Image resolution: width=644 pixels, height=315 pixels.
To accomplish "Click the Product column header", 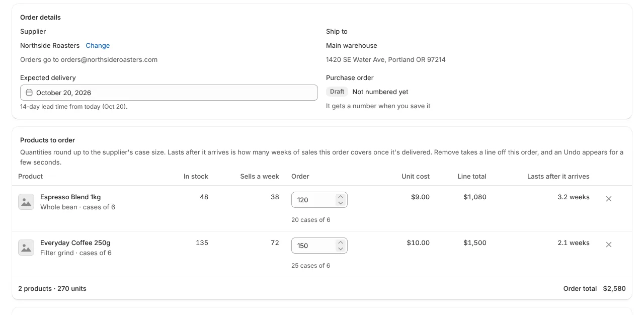I will pos(30,176).
